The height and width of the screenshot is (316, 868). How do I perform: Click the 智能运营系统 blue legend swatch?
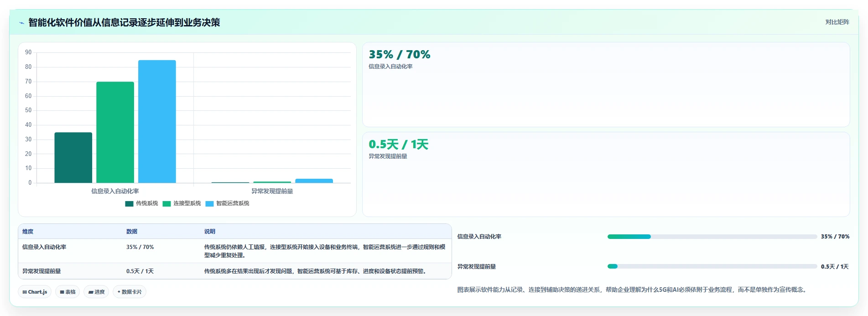point(209,204)
